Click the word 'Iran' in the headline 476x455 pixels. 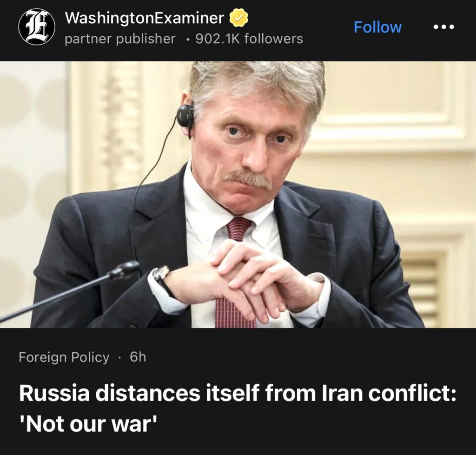[342, 393]
